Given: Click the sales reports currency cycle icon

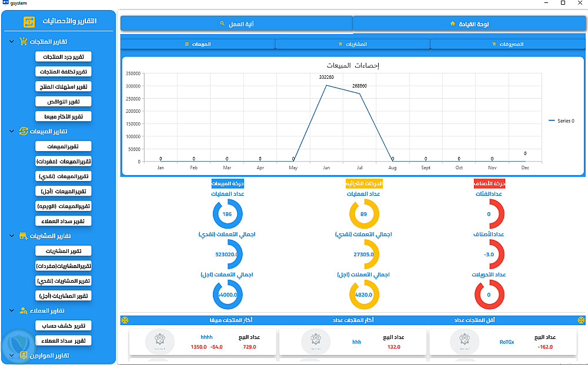Looking at the screenshot, I should pos(24,131).
